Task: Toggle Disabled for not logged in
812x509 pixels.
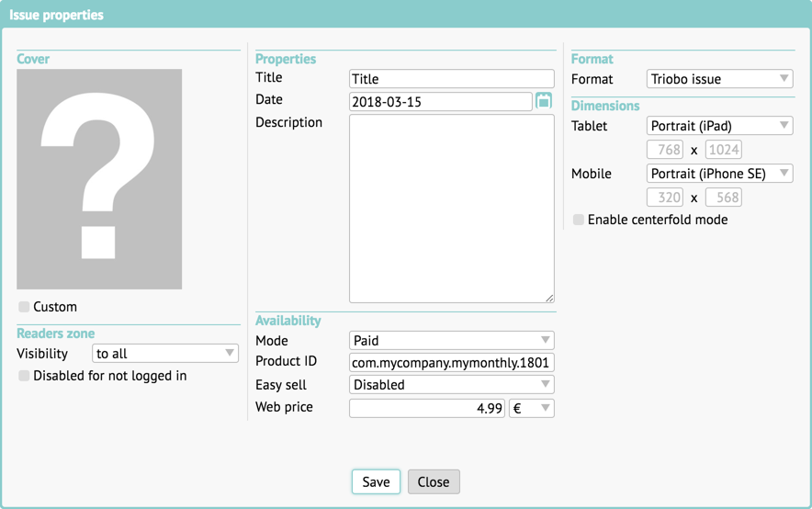Action: tap(24, 376)
